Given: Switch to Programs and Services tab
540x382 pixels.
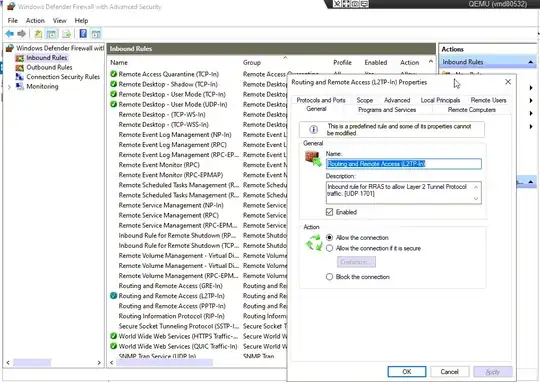Looking at the screenshot, I should [387, 110].
